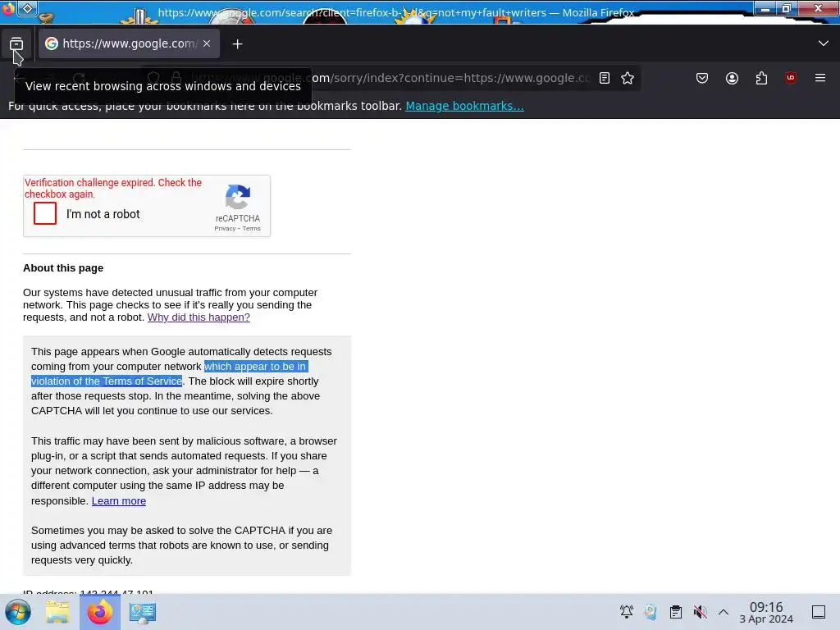Expand hidden tray icons with the chevron
The image size is (840, 630).
point(724,612)
